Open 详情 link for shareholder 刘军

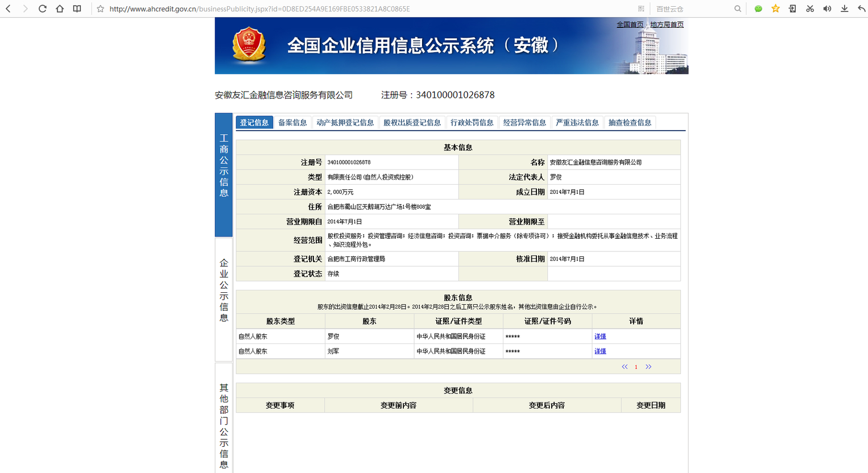(x=600, y=351)
